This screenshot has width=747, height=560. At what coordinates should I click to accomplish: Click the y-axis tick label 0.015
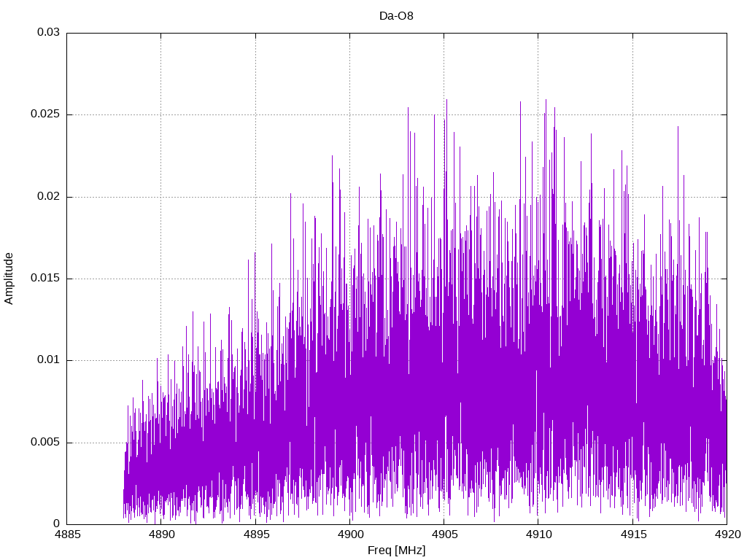(x=45, y=278)
